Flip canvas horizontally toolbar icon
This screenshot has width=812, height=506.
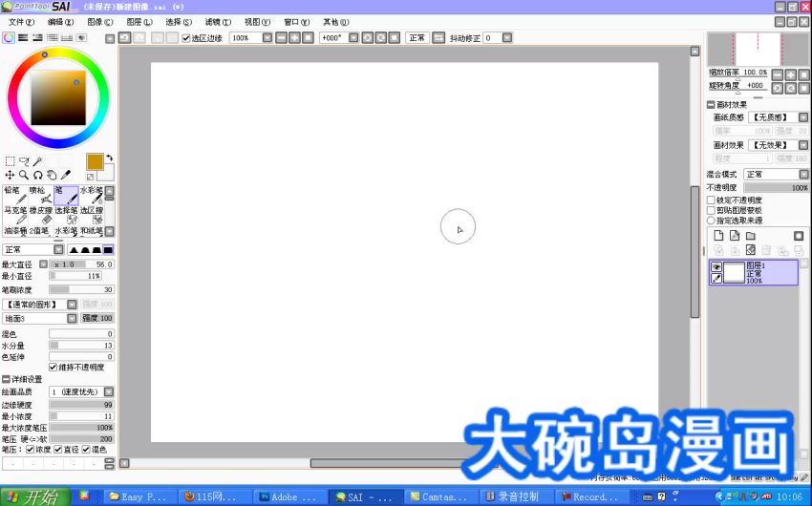click(438, 38)
